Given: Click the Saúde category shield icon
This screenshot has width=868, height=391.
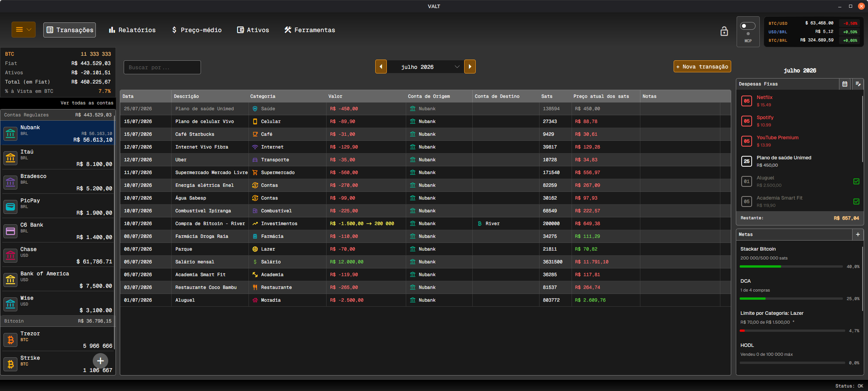Looking at the screenshot, I should click(x=255, y=109).
